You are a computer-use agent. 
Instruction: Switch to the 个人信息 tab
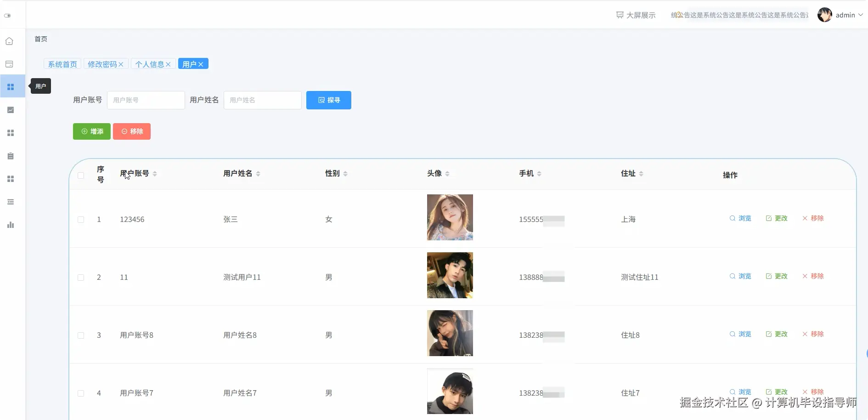(150, 64)
